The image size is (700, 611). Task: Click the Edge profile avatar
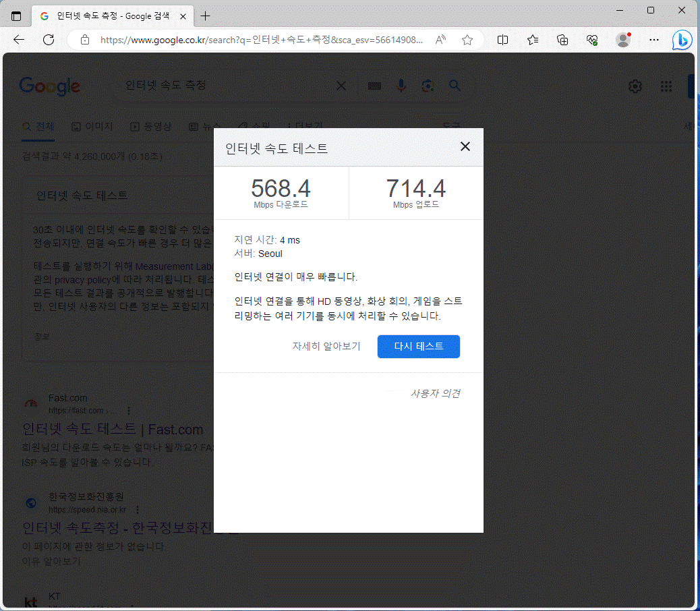[623, 40]
